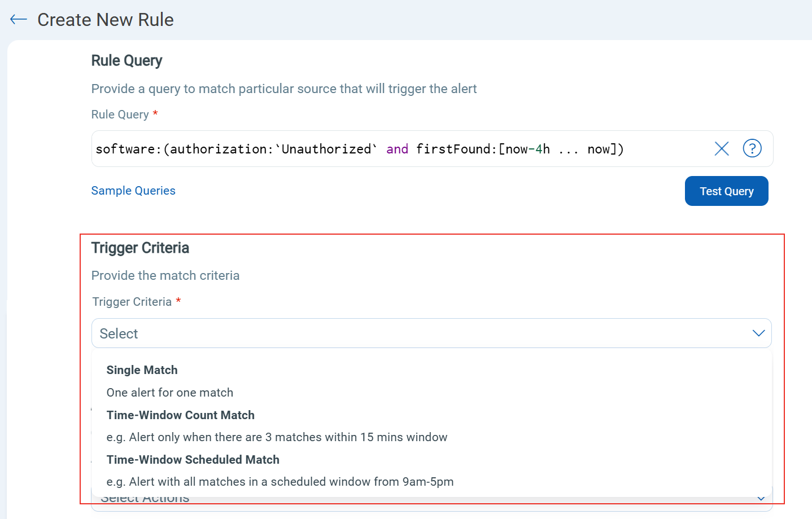Image resolution: width=812 pixels, height=519 pixels.
Task: Select the '3 matches within 15 mins' description
Action: click(x=277, y=437)
